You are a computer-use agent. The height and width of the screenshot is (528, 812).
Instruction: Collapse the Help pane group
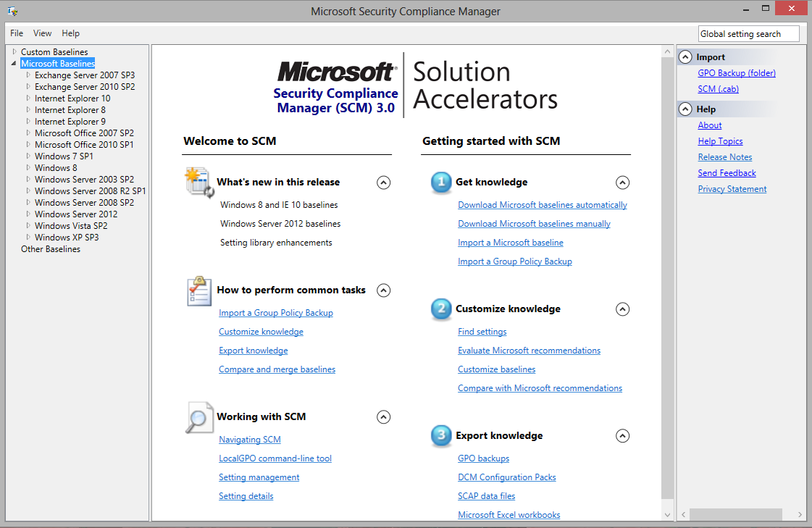(685, 109)
